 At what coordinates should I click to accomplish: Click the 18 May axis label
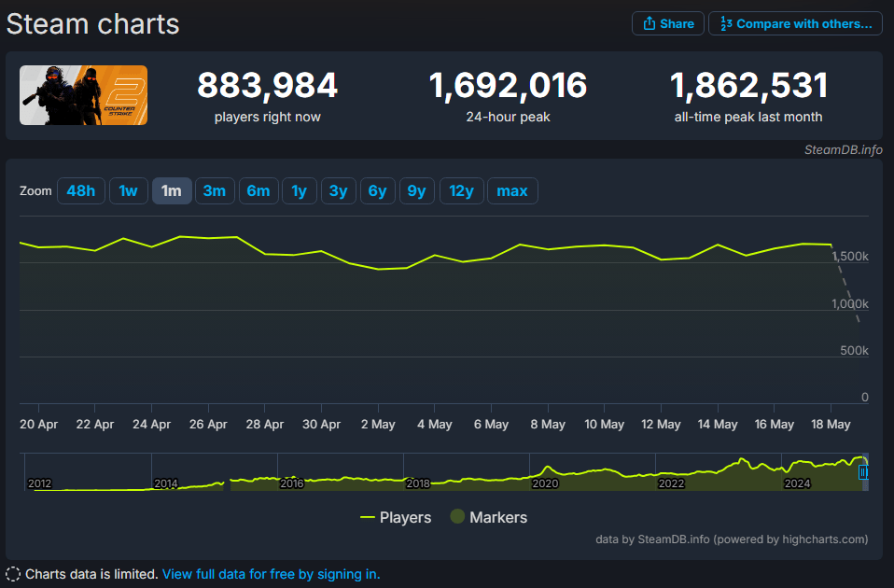[831, 425]
